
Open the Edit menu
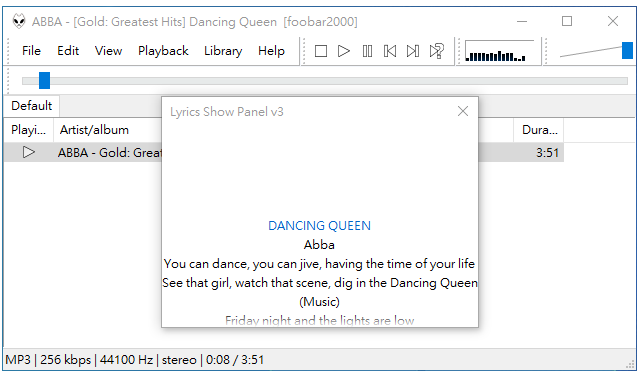(68, 51)
